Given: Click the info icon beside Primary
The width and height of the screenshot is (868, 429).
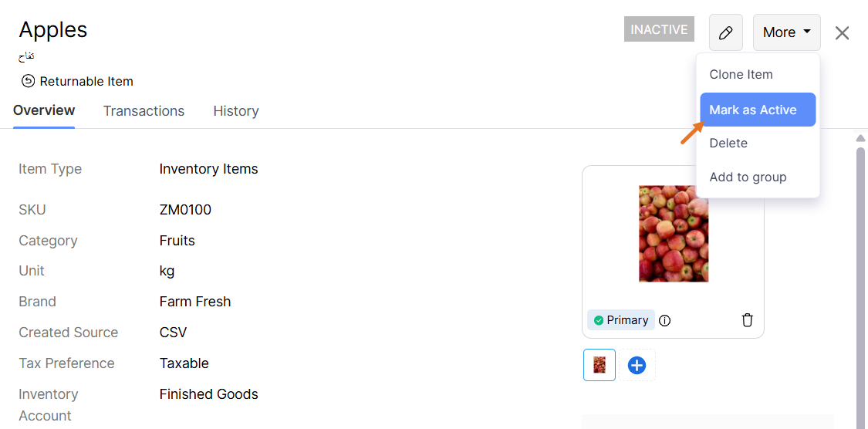Looking at the screenshot, I should [665, 320].
